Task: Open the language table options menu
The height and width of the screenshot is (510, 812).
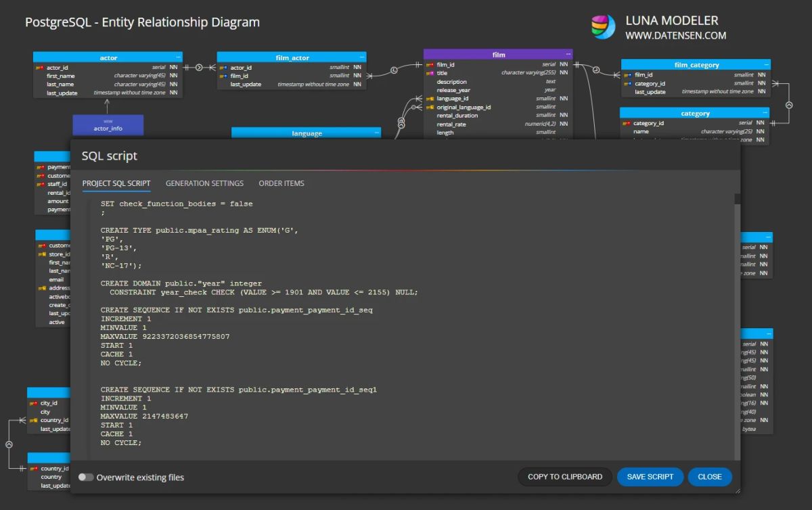Action: point(377,133)
